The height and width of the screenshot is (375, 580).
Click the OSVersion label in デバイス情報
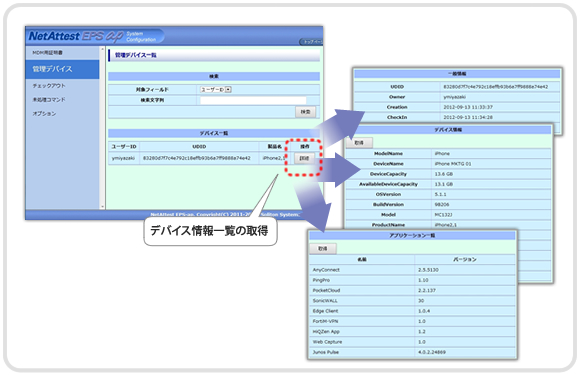click(388, 195)
